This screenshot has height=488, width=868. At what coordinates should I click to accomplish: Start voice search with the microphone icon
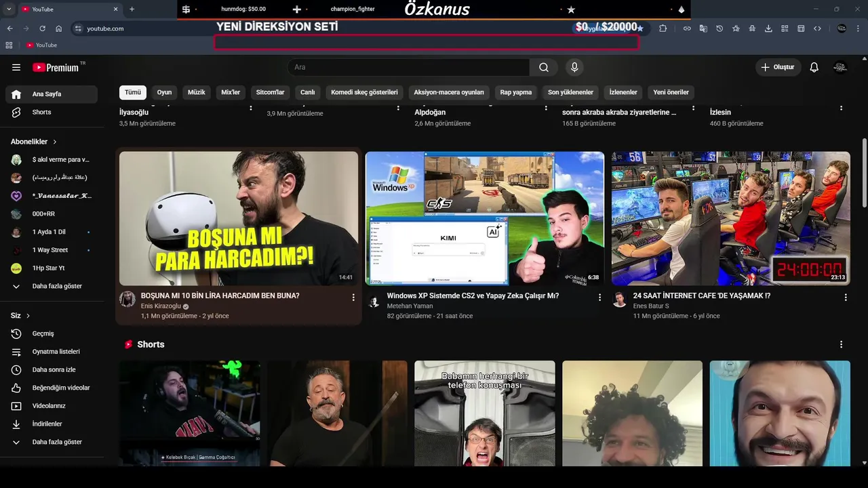click(574, 67)
